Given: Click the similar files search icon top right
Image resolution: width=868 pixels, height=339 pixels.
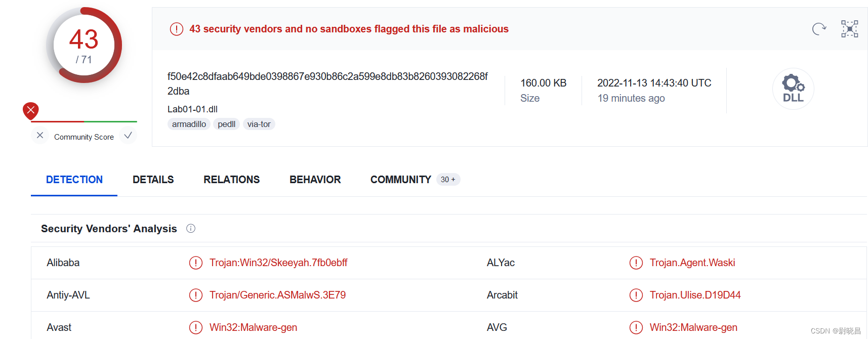Looking at the screenshot, I should pyautogui.click(x=849, y=29).
